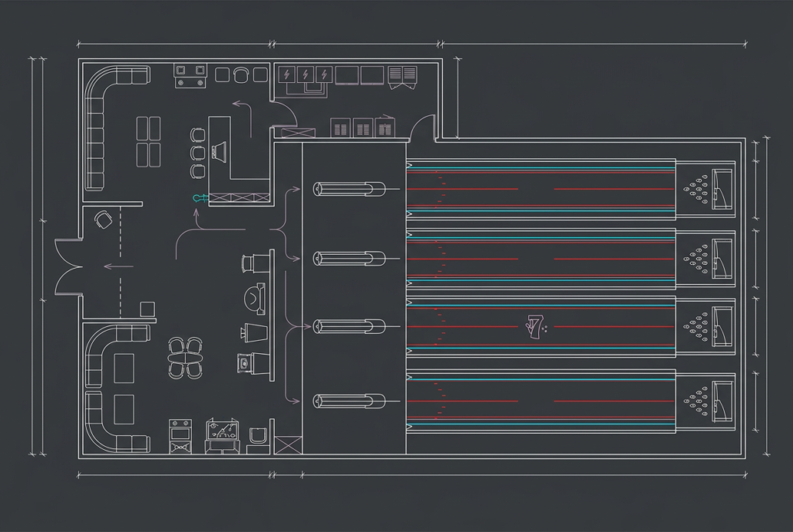This screenshot has height=532, width=793.
Task: Select the leftmost electrical panel with lightning bolt
Action: tap(287, 74)
